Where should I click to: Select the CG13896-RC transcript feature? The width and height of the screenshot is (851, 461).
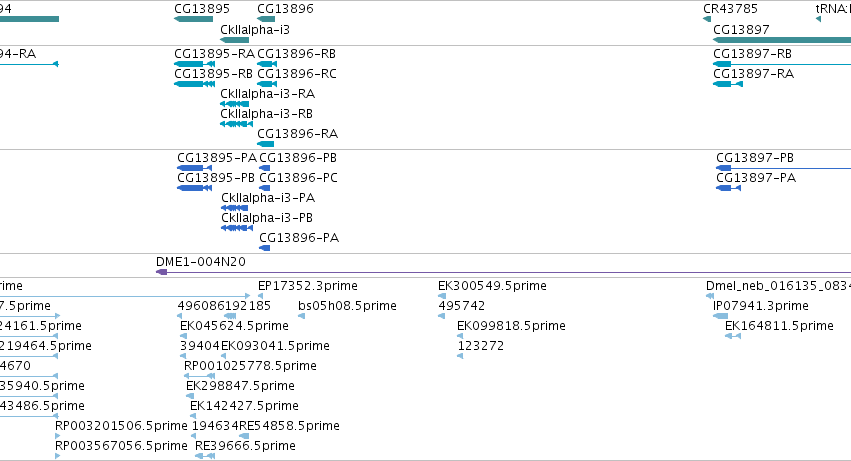pos(266,84)
